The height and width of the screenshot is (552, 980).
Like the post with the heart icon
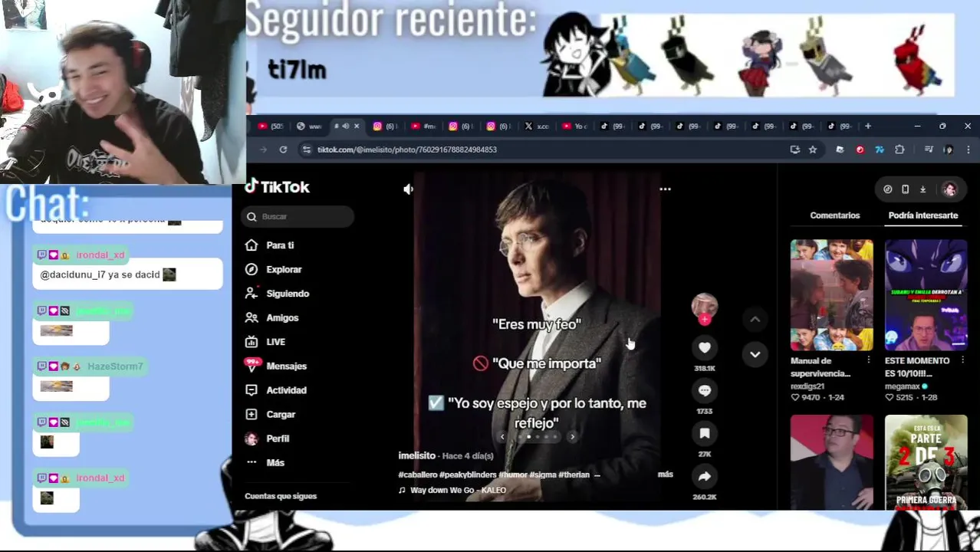click(704, 348)
